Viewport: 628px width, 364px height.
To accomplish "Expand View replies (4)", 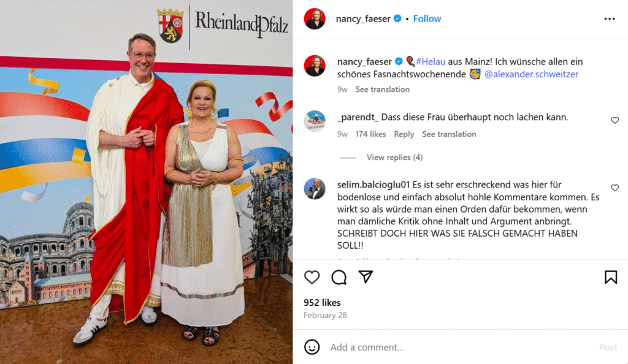I will [x=394, y=157].
